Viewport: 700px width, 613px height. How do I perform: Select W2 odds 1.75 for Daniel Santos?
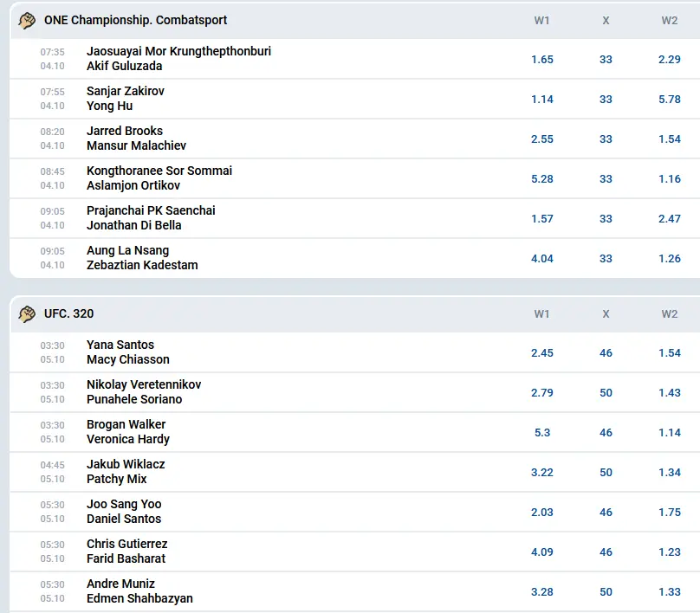click(x=669, y=513)
